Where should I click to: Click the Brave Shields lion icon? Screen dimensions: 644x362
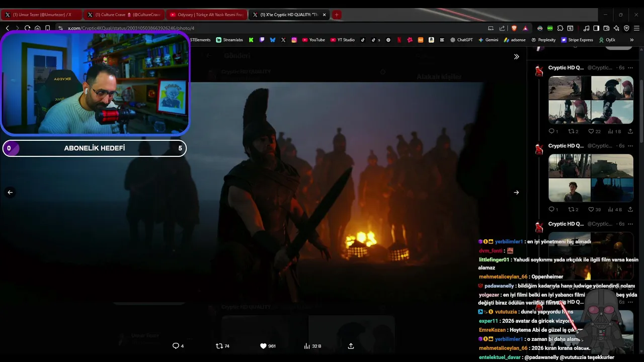(514, 28)
